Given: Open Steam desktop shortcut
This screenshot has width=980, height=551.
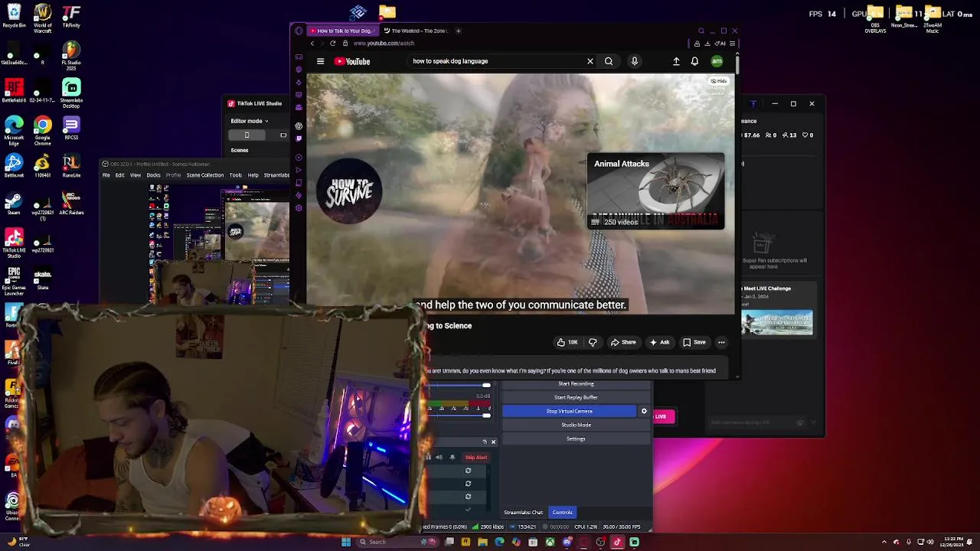Looking at the screenshot, I should pyautogui.click(x=13, y=203).
